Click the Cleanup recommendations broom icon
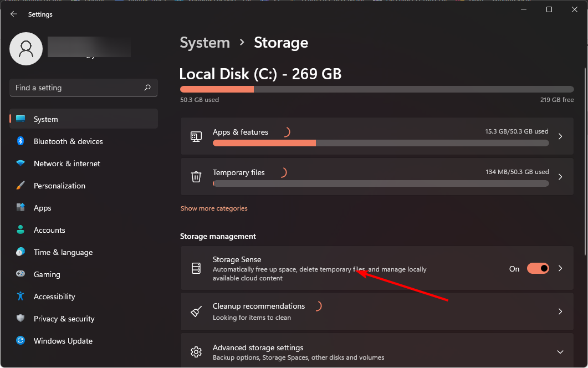The image size is (588, 368). [x=196, y=311]
